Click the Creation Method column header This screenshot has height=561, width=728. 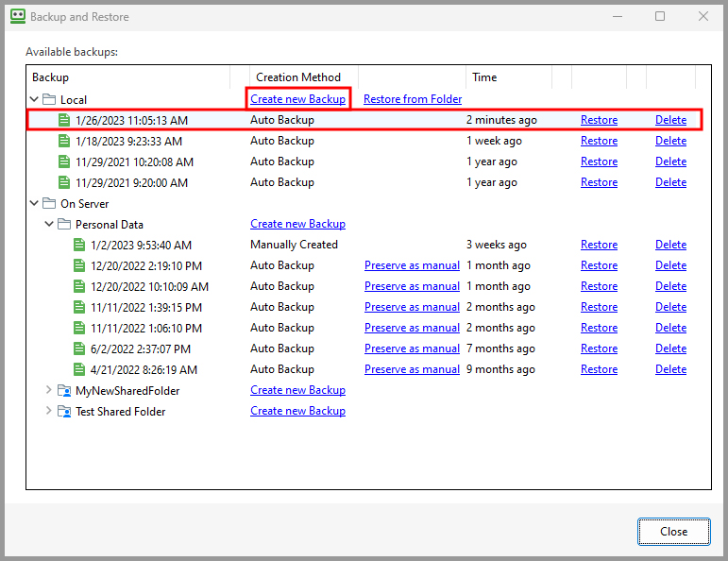point(304,77)
